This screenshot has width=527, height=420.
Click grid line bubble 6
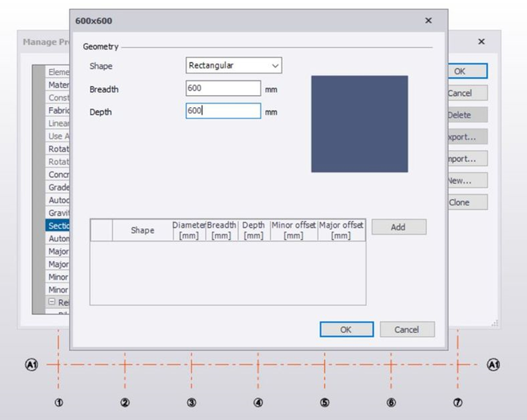391,403
